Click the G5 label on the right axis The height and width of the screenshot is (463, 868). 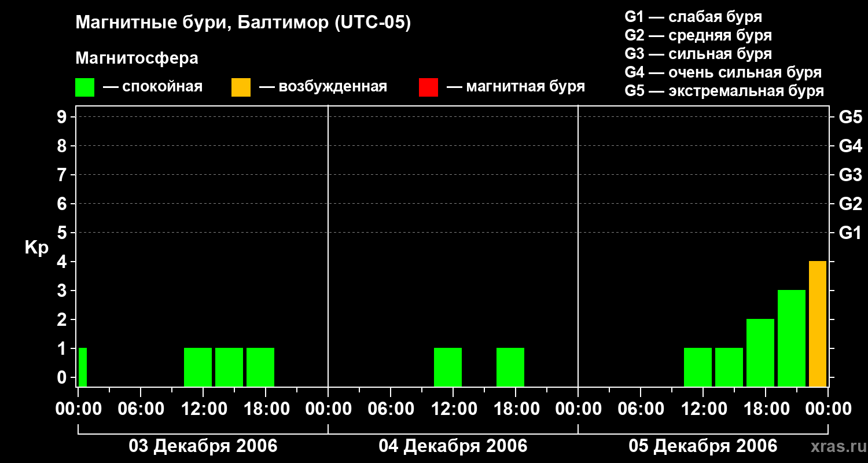pyautogui.click(x=850, y=117)
